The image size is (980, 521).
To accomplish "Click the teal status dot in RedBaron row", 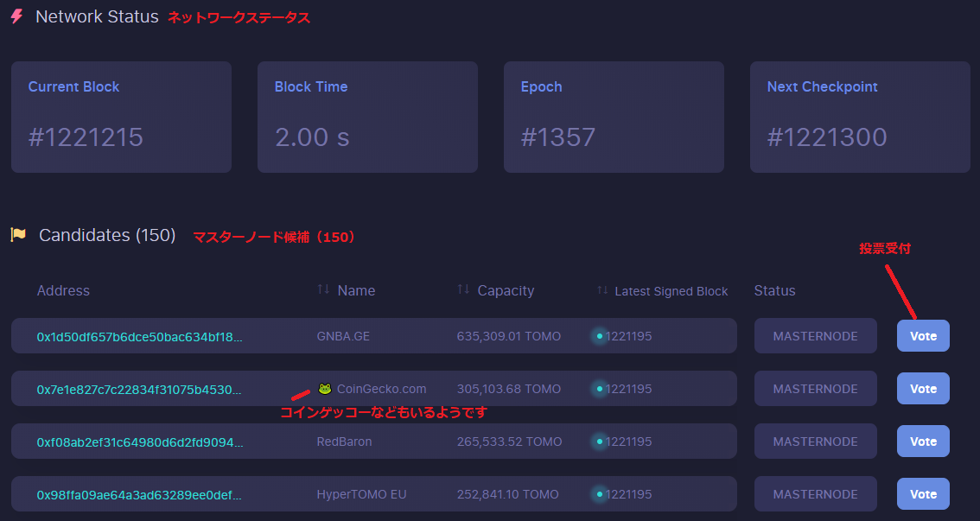I will (598, 442).
